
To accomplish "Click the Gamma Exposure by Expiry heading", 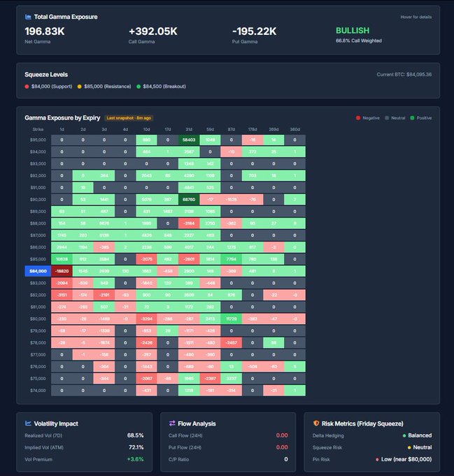I will tap(62, 118).
